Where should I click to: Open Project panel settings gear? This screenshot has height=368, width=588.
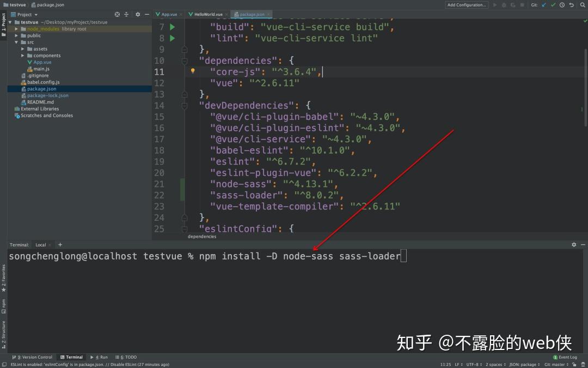point(138,14)
